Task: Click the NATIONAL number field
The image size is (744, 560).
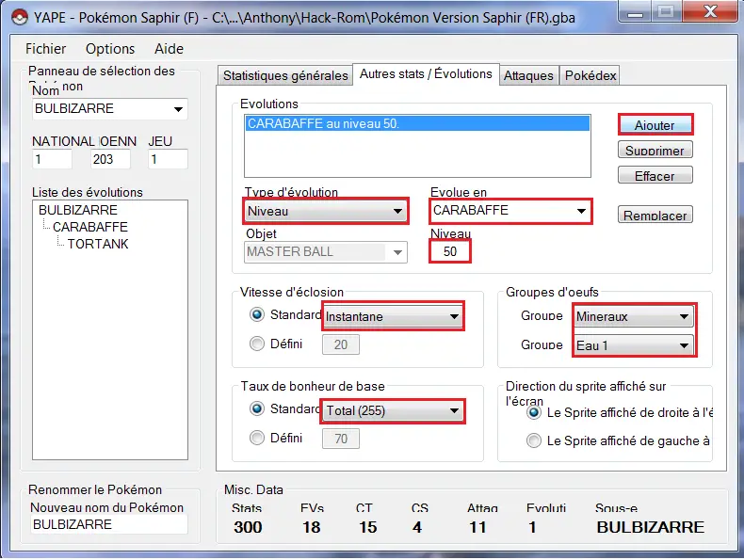Action: click(x=52, y=159)
